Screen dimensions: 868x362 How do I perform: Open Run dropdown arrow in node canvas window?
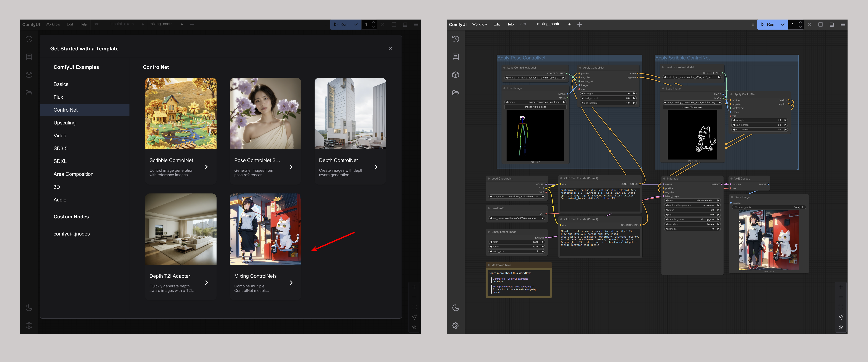click(782, 24)
